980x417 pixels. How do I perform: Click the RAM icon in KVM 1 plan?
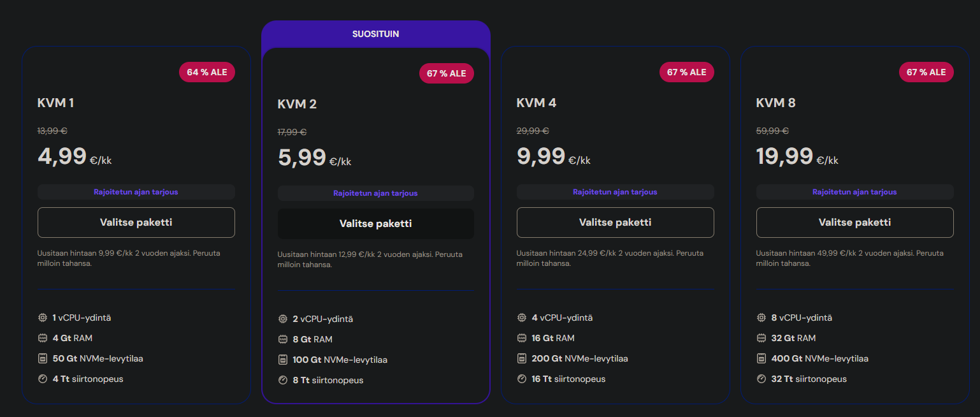43,338
